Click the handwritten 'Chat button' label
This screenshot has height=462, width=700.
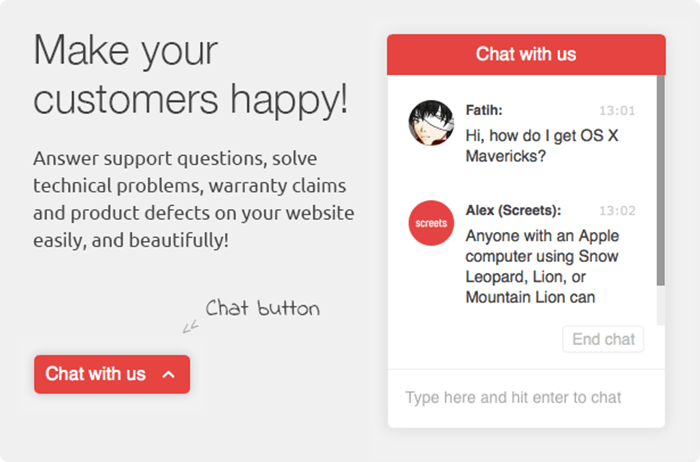click(262, 308)
